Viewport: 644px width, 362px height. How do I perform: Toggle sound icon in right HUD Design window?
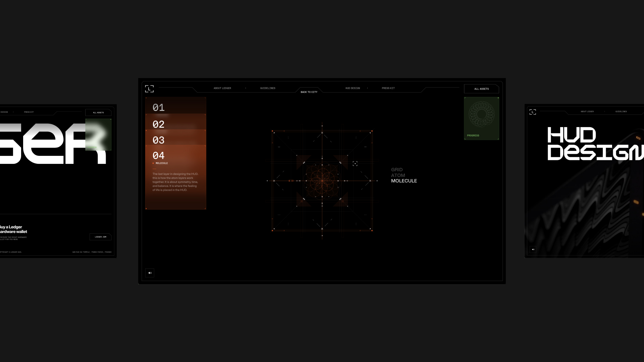coord(533,249)
